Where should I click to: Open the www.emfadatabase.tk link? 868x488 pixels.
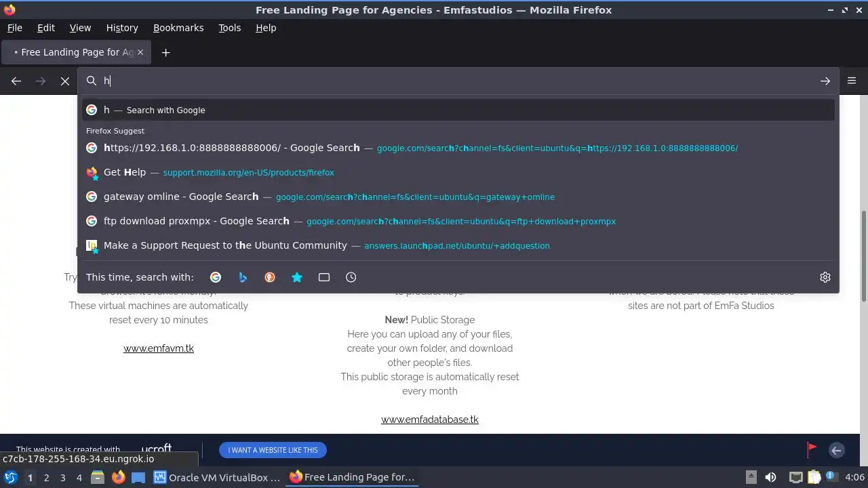coord(430,420)
